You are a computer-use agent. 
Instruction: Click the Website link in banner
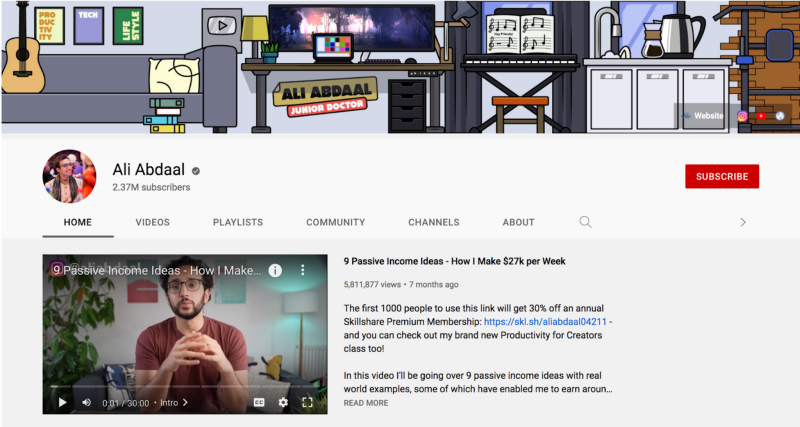(703, 116)
